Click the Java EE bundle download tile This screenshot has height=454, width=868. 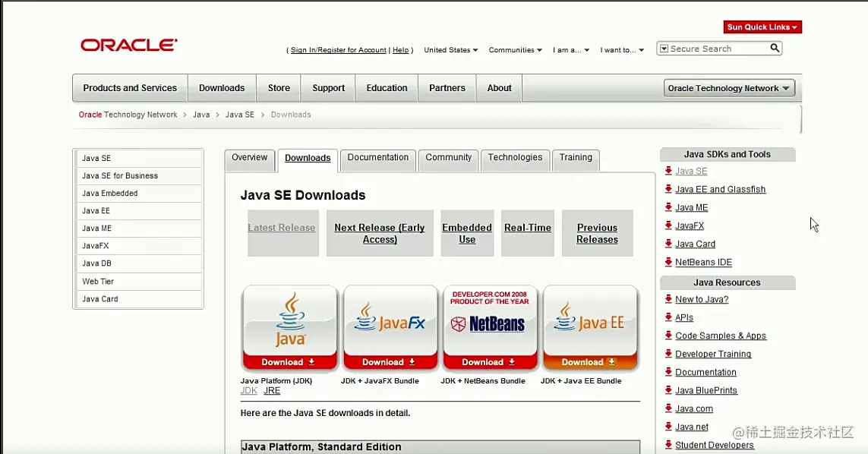[590, 328]
